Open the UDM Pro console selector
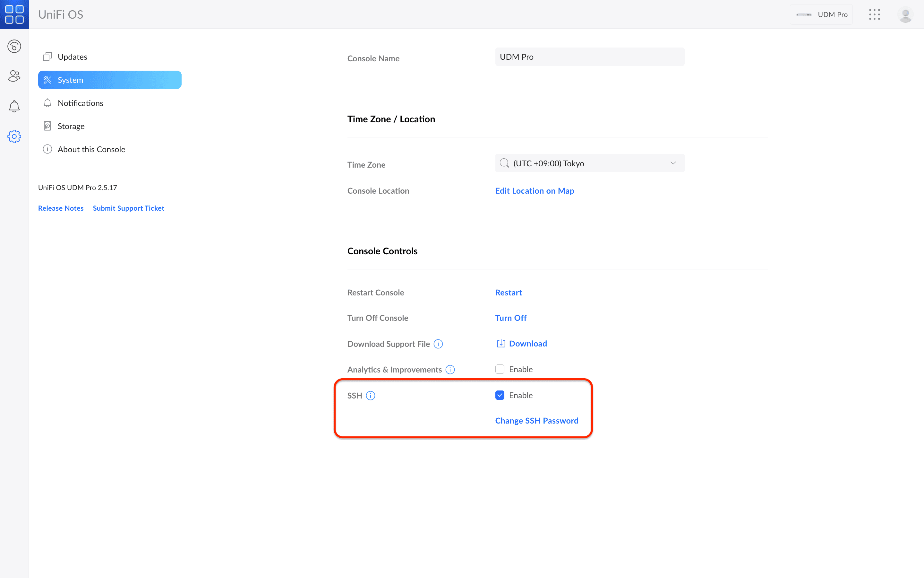 821,14
